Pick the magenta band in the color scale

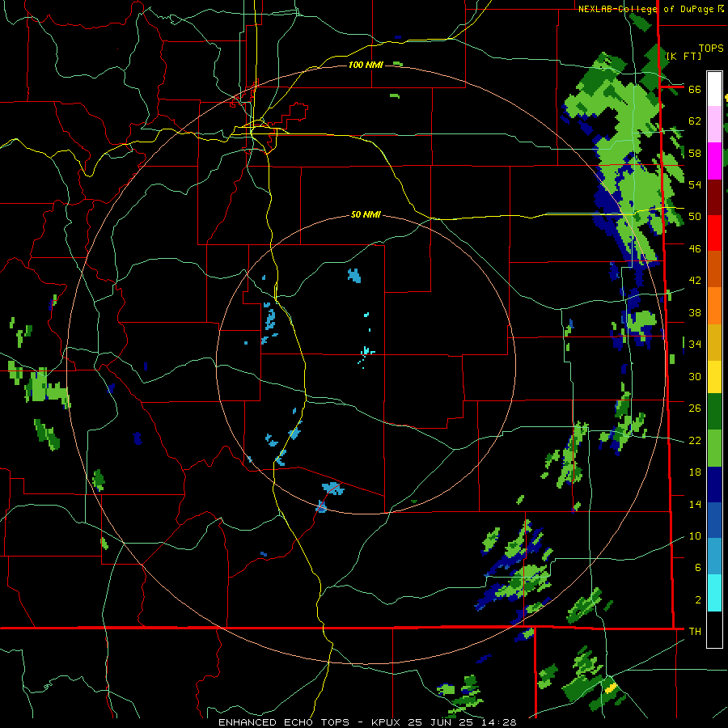pyautogui.click(x=714, y=161)
